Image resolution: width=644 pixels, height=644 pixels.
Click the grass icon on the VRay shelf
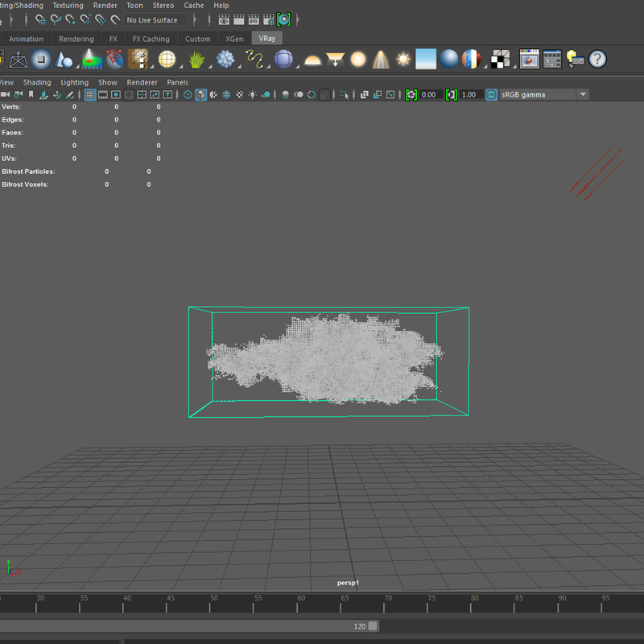pyautogui.click(x=195, y=59)
